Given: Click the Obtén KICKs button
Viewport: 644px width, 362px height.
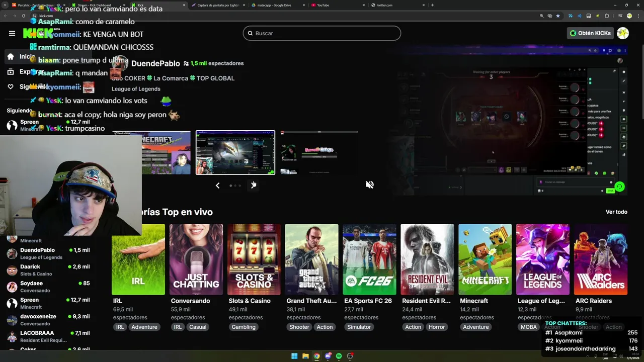Looking at the screenshot, I should tap(590, 33).
